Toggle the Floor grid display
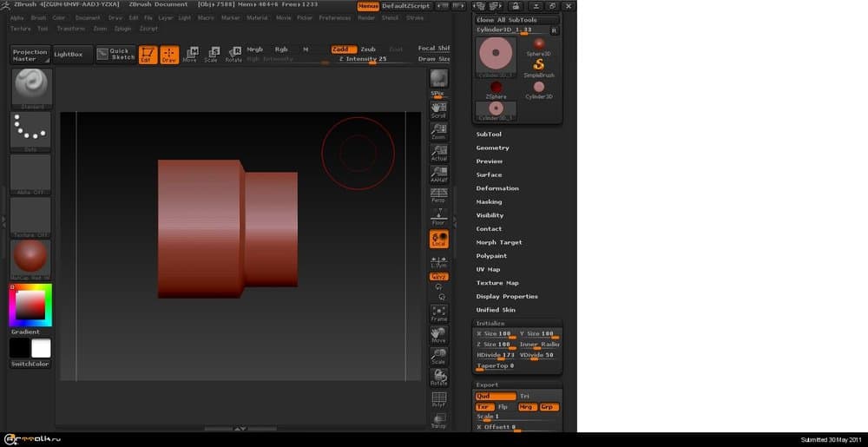868x447 pixels. coord(438,217)
